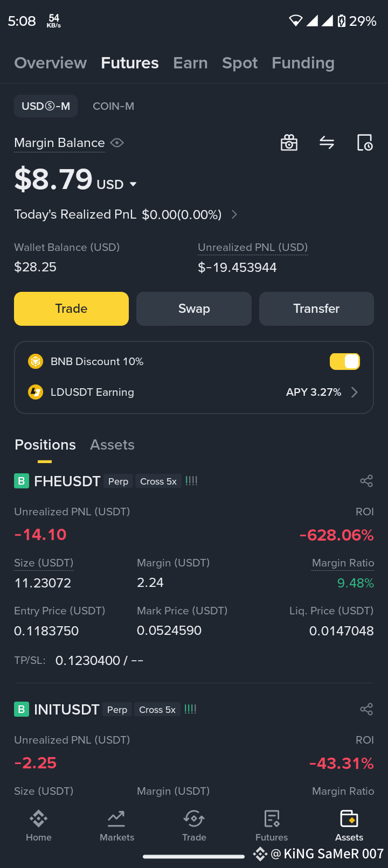Edit the FHEUSDT TP/SL value 0.1230400

coord(88,660)
